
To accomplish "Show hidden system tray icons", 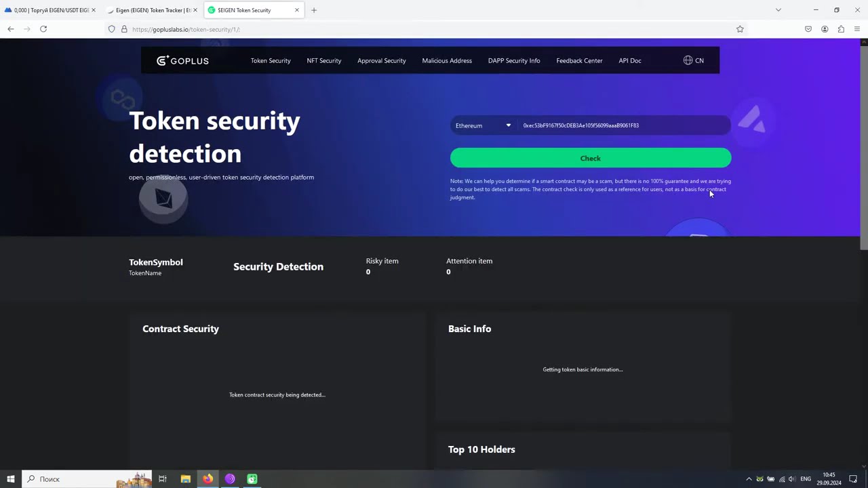I will 749,479.
